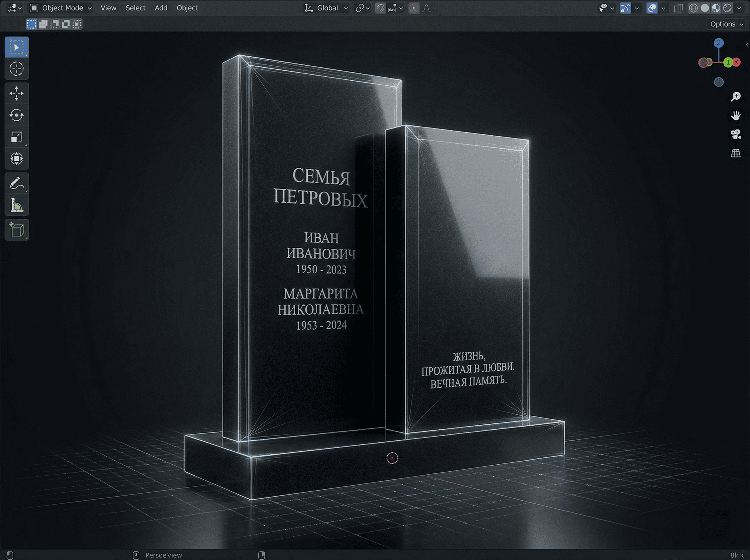Choose Subtract selection mode icon
This screenshot has width=750, height=560.
(54, 24)
